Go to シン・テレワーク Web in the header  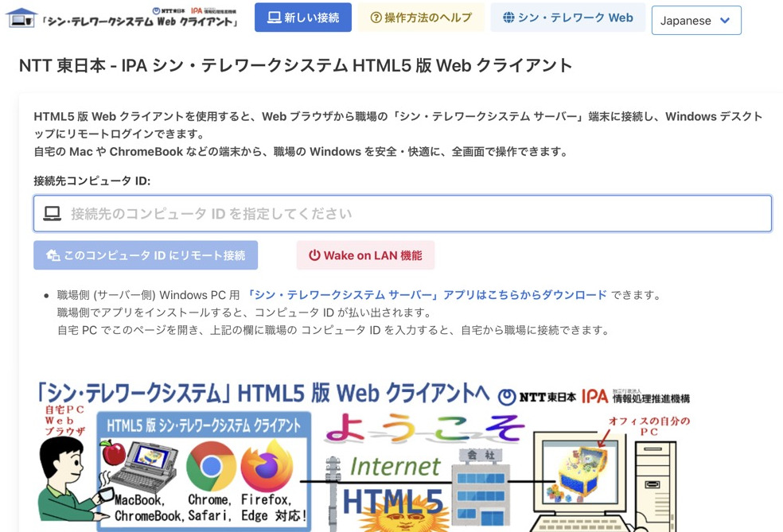pyautogui.click(x=568, y=17)
